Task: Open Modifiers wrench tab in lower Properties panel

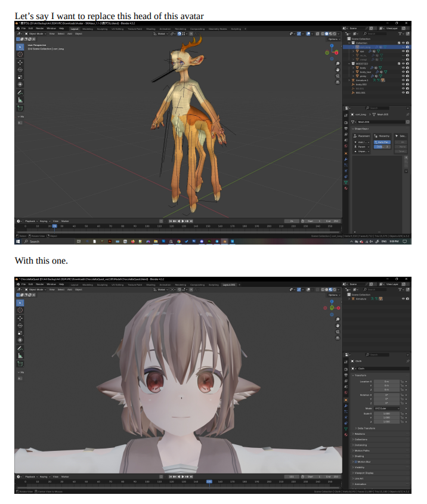Action: pos(346,406)
